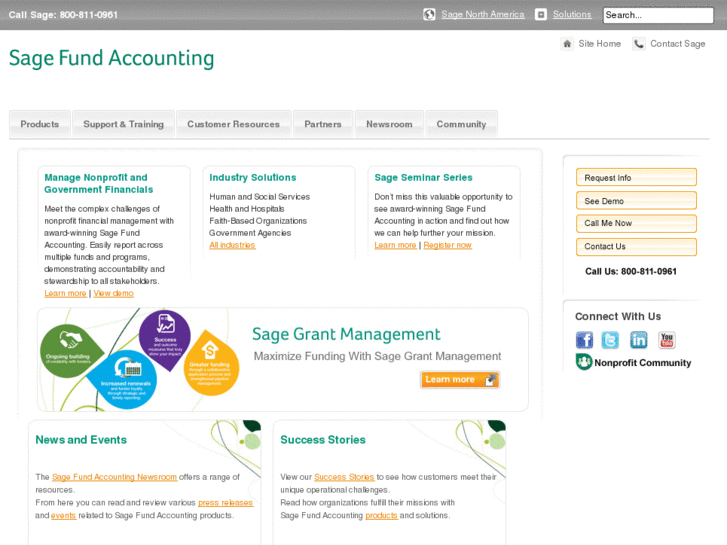This screenshot has height=545, width=727.
Task: Click the Sage Seminar Series heading
Action: [x=423, y=178]
